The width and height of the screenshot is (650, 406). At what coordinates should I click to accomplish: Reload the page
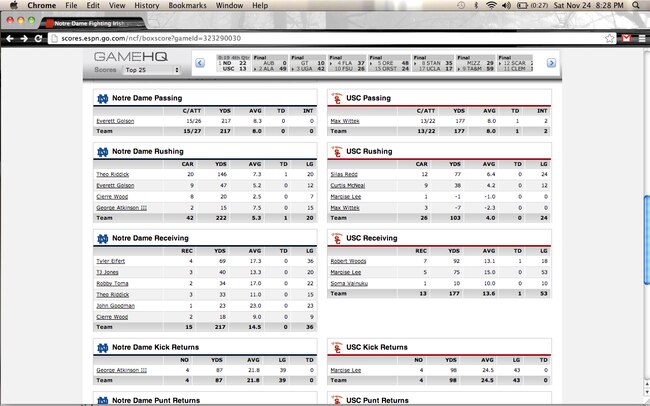38,38
